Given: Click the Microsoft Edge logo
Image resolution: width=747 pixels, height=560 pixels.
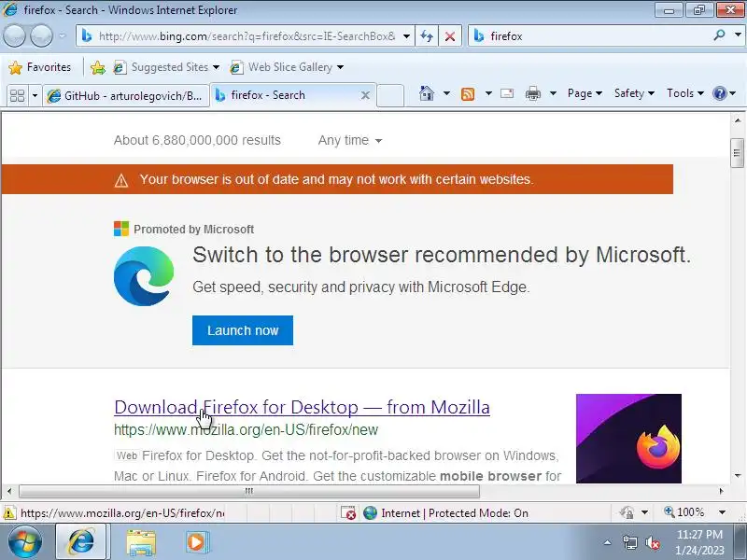Looking at the screenshot, I should coord(144,276).
